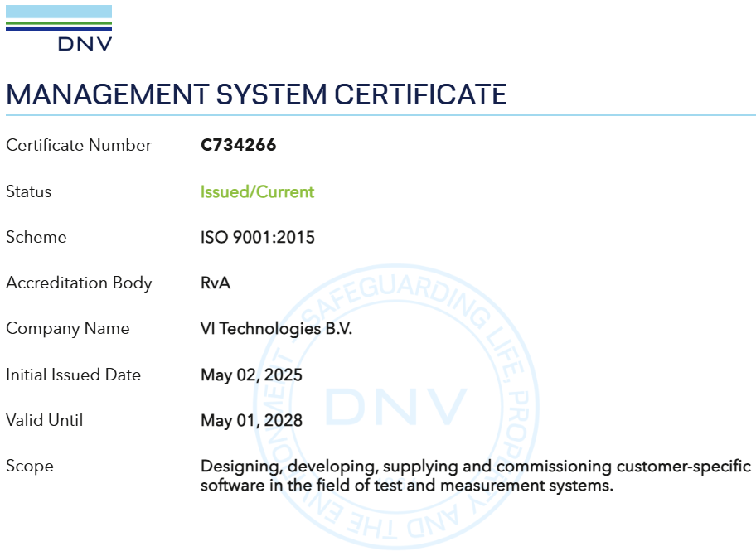Image resolution: width=756 pixels, height=556 pixels.
Task: Click the Company Name label
Action: tap(67, 329)
